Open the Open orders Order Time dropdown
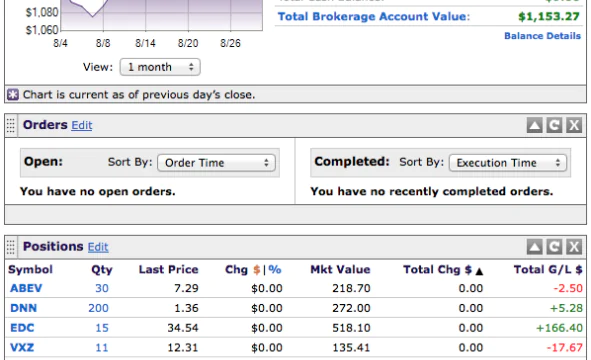 [216, 163]
